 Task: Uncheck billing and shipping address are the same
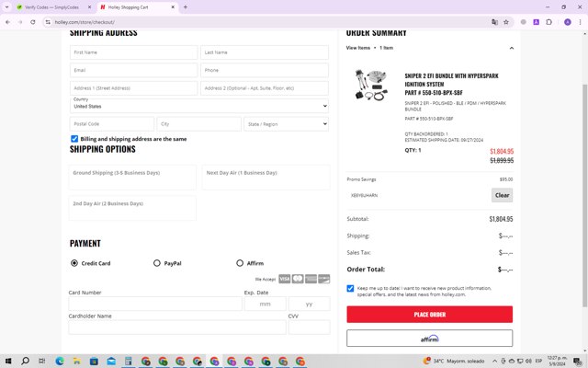(74, 139)
